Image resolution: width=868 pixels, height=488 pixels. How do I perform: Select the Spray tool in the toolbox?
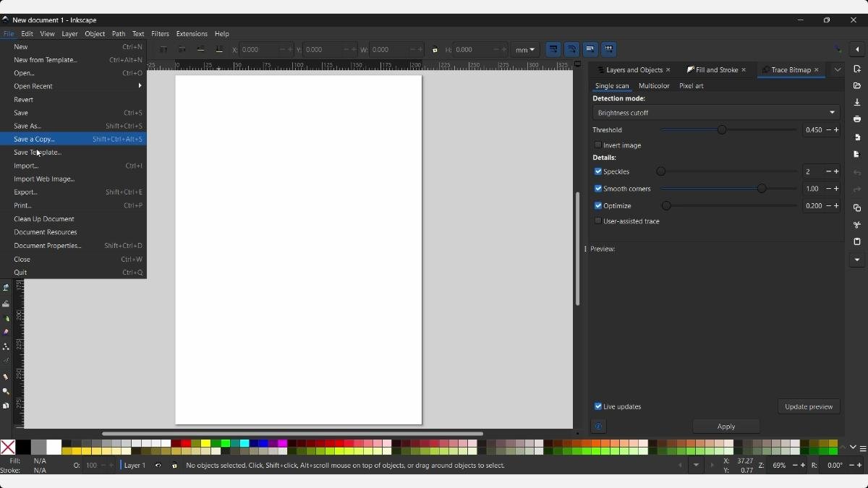click(7, 319)
